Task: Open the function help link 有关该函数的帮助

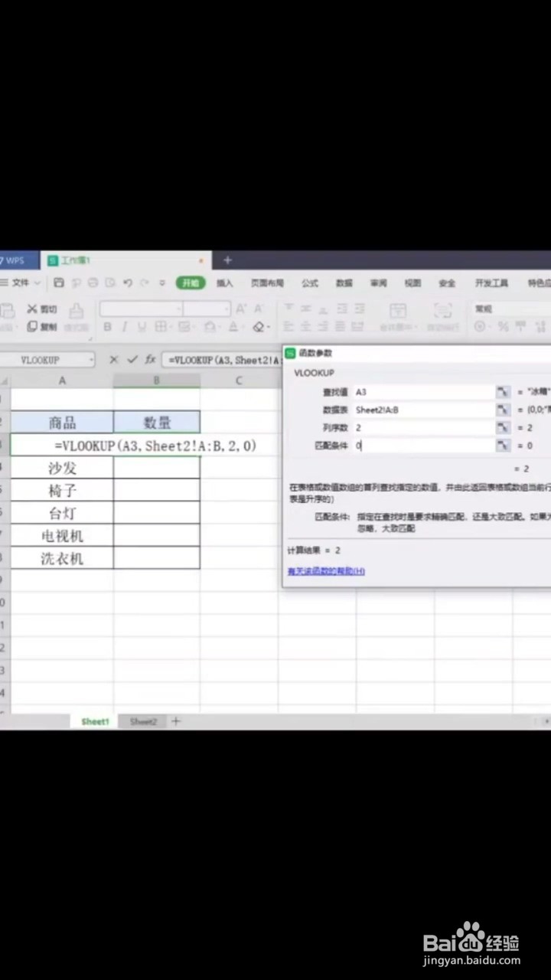Action: pos(326,571)
